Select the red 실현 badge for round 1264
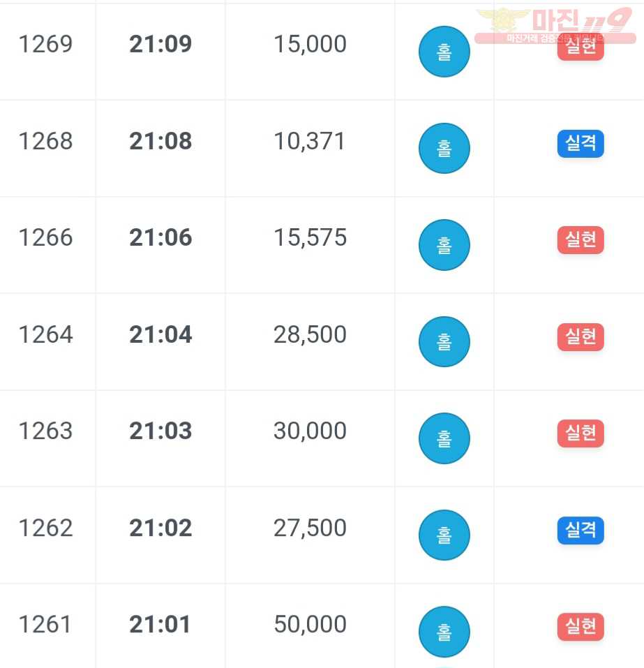This screenshot has width=644, height=668. coord(581,337)
